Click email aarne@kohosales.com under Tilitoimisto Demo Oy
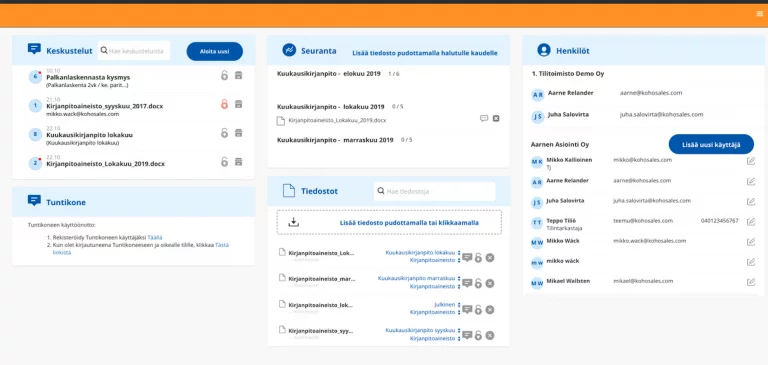 pyautogui.click(x=651, y=93)
